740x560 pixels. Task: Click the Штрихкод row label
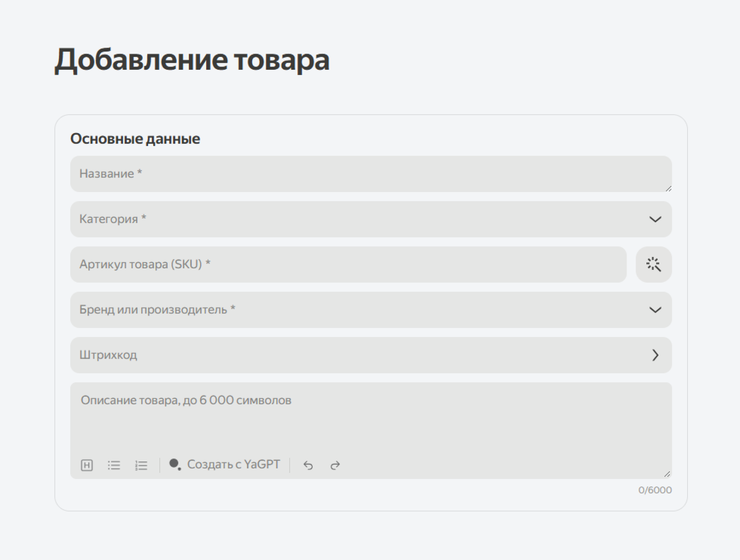coord(108,355)
